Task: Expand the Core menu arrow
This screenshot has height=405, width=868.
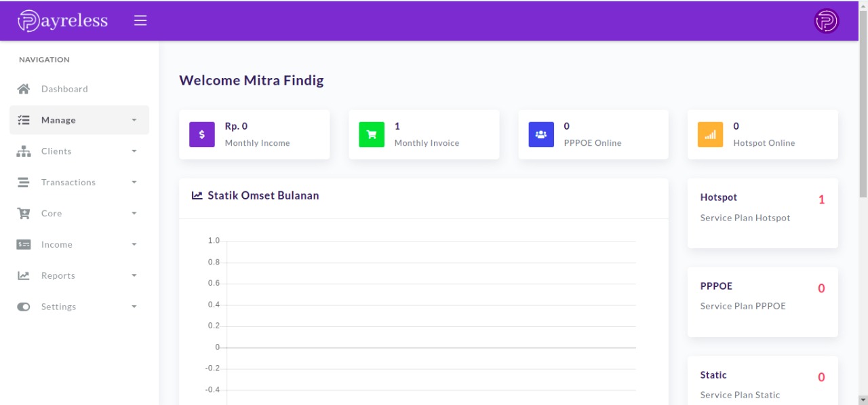Action: 134,214
